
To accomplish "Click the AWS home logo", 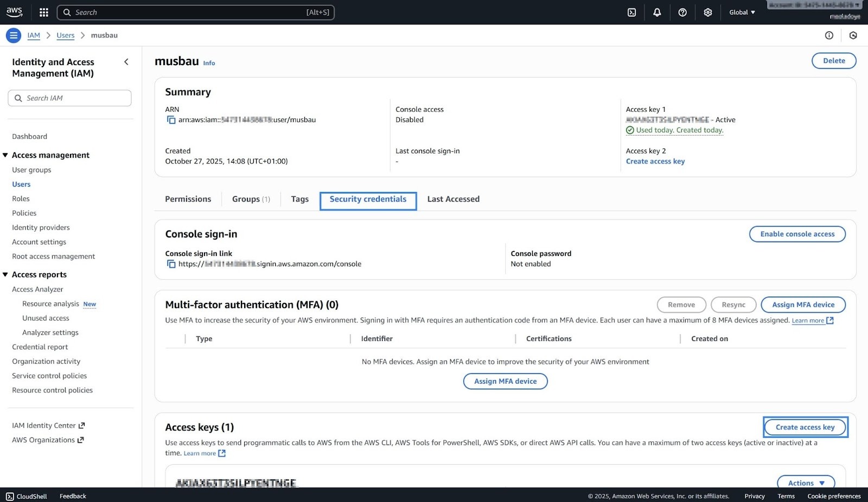I will pyautogui.click(x=14, y=12).
